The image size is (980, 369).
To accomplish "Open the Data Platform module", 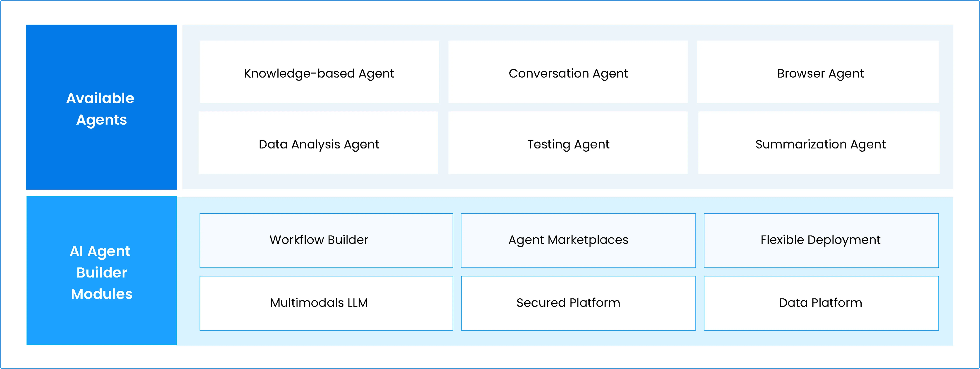I will click(x=821, y=303).
